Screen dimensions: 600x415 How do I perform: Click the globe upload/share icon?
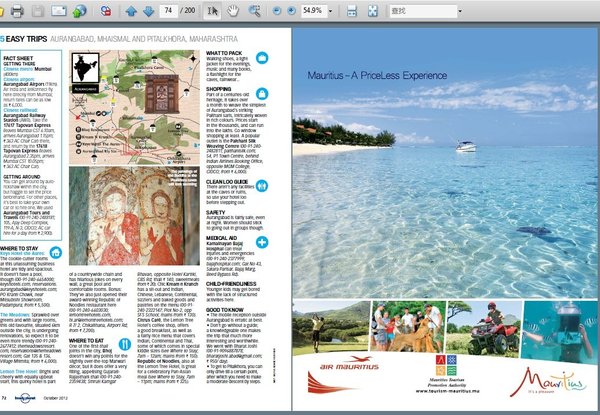coord(80,11)
